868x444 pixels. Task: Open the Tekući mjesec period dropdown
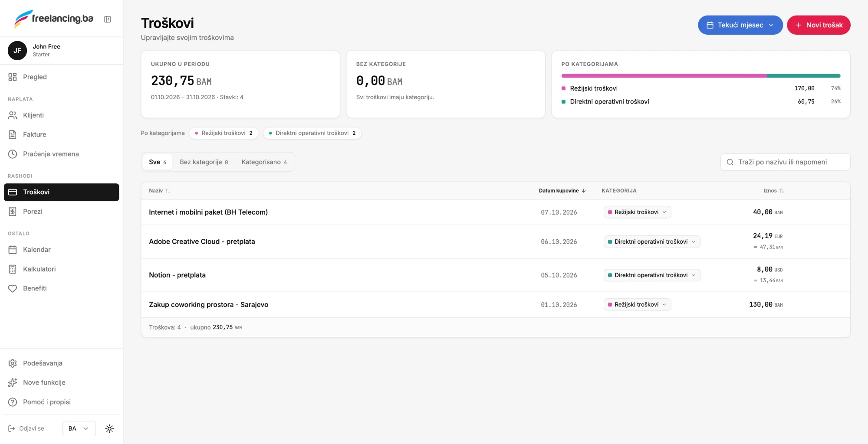pos(740,25)
